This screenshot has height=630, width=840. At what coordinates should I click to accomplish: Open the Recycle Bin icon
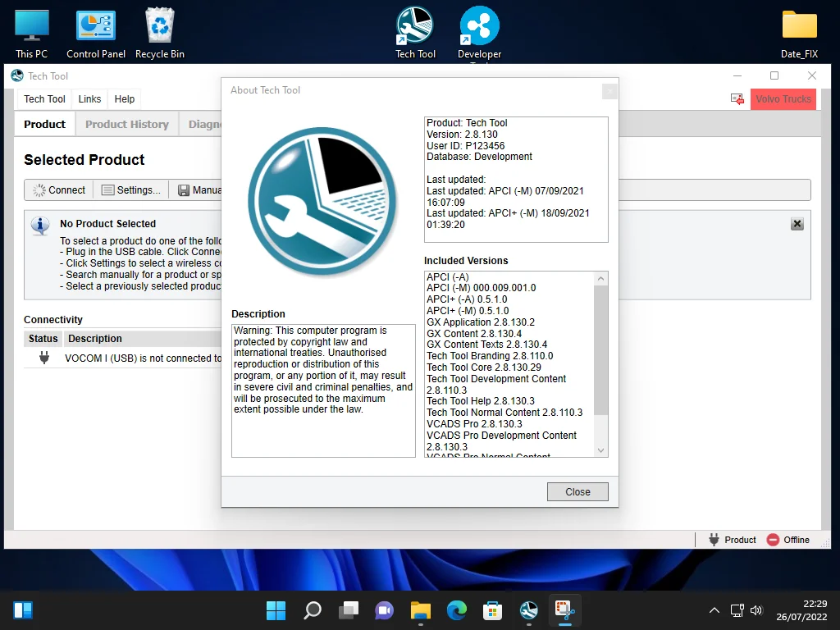click(160, 34)
